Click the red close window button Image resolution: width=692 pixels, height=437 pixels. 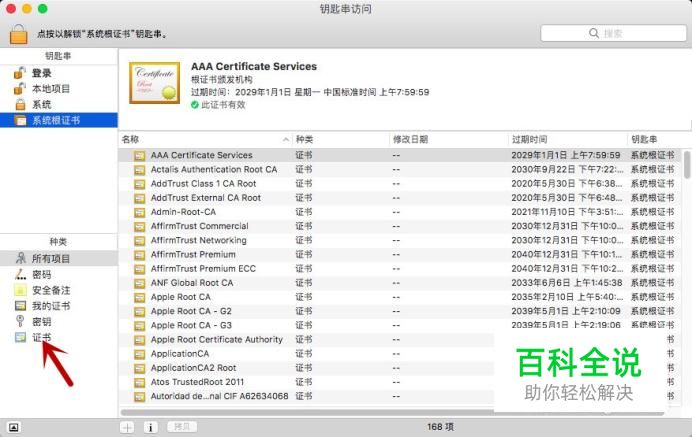pyautogui.click(x=11, y=9)
